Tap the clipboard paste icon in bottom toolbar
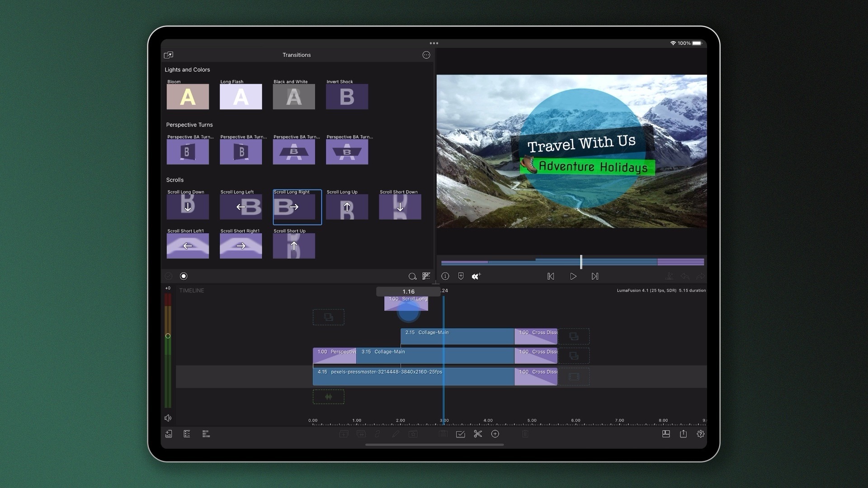This screenshot has height=488, width=868. (443, 434)
